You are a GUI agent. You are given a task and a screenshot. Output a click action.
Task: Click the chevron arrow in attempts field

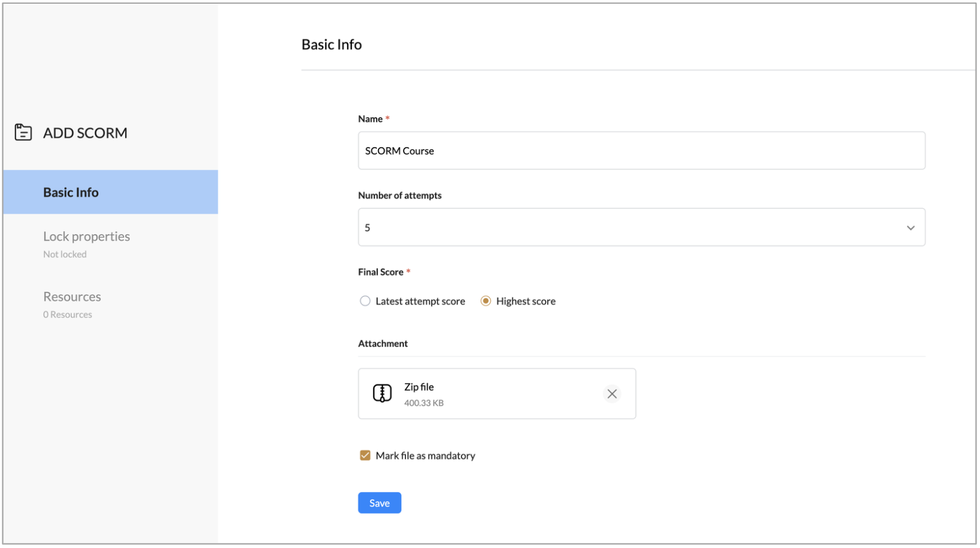point(910,228)
